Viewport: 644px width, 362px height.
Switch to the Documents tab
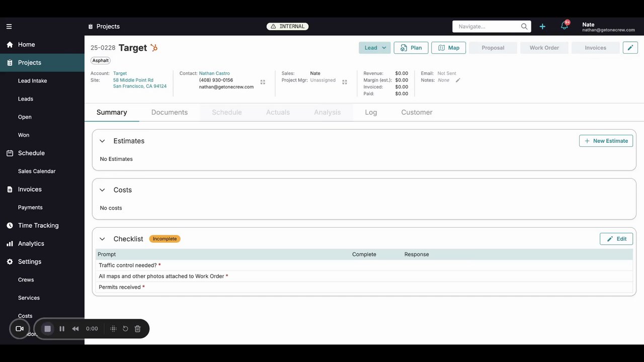click(x=170, y=113)
